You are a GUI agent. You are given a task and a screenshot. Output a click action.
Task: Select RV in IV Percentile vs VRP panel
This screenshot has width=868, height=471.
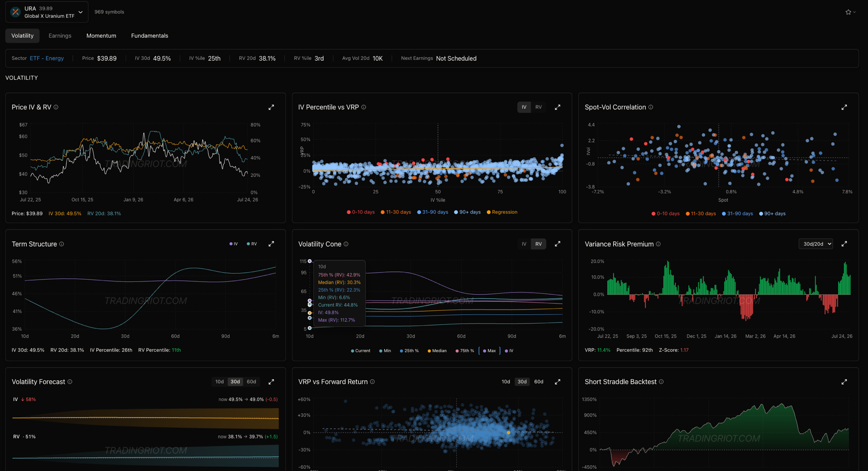tap(539, 107)
